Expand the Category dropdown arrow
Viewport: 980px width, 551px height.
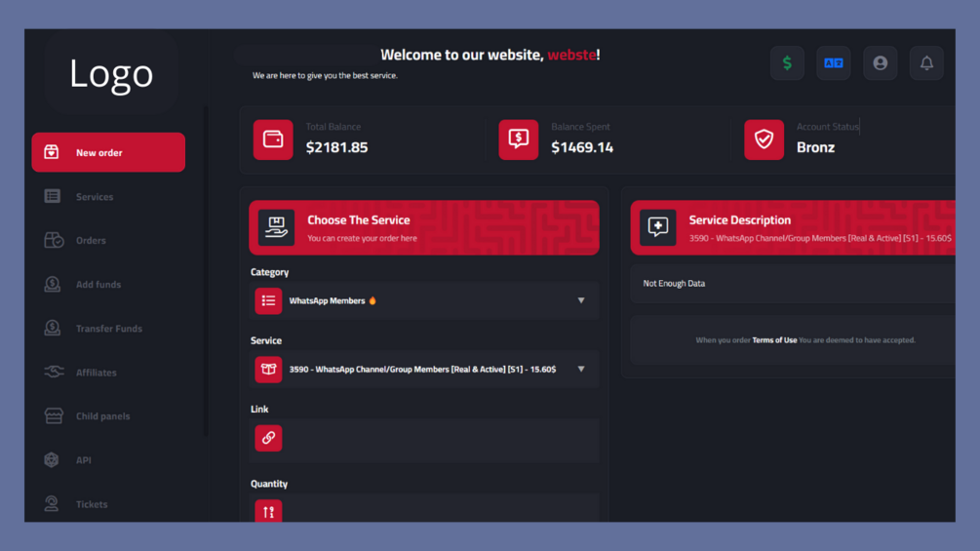pos(581,300)
